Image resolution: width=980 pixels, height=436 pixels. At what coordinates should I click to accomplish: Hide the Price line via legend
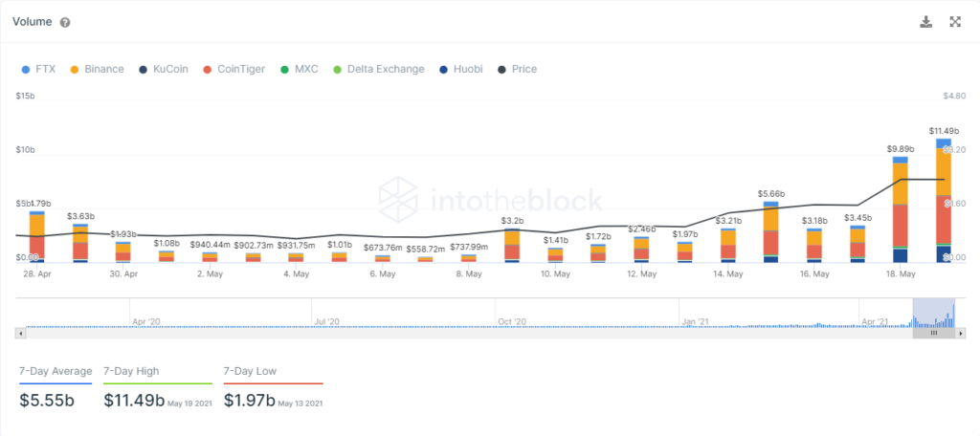(518, 70)
